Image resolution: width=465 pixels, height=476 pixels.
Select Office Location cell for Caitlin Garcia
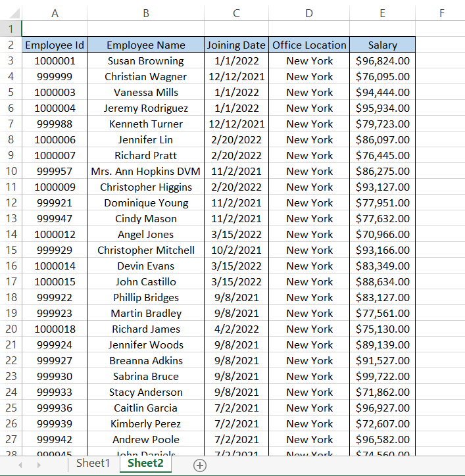309,408
